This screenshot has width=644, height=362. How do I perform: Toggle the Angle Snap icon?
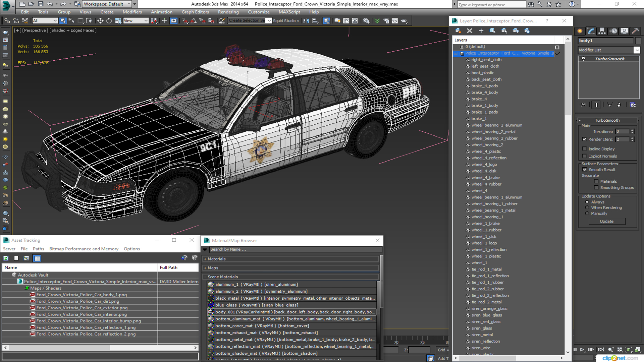click(194, 21)
